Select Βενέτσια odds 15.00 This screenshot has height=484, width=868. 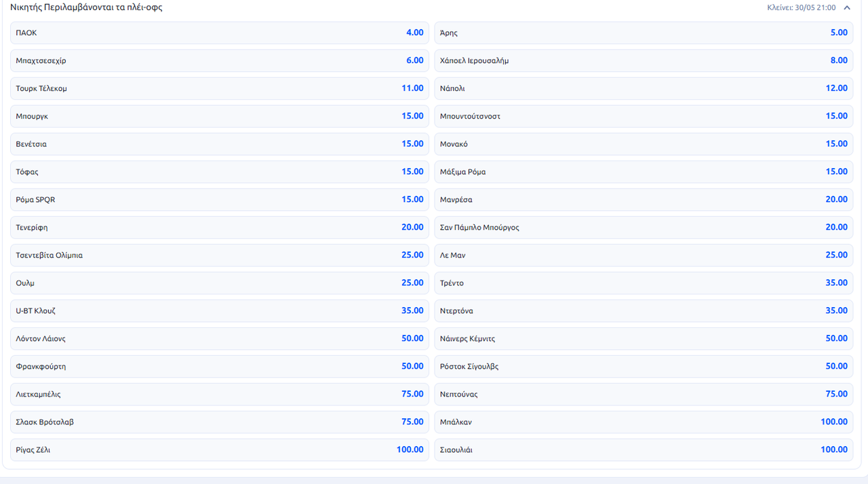point(220,144)
